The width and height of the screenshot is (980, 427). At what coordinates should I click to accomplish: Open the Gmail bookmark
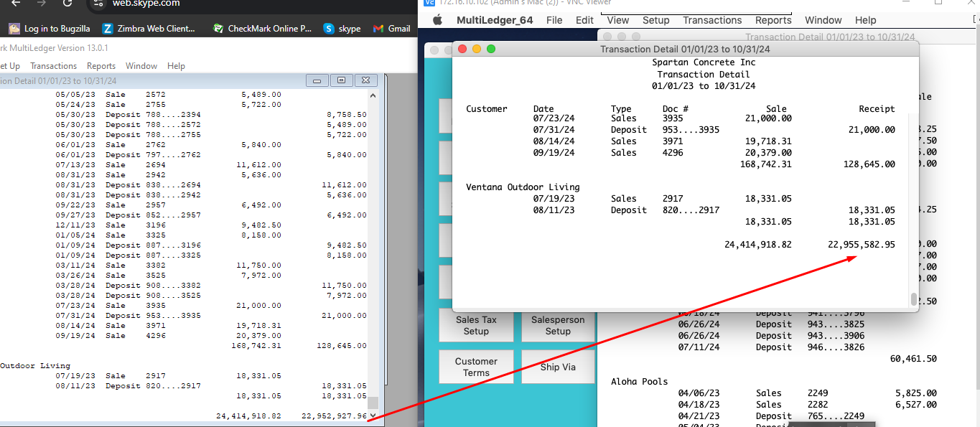click(391, 29)
